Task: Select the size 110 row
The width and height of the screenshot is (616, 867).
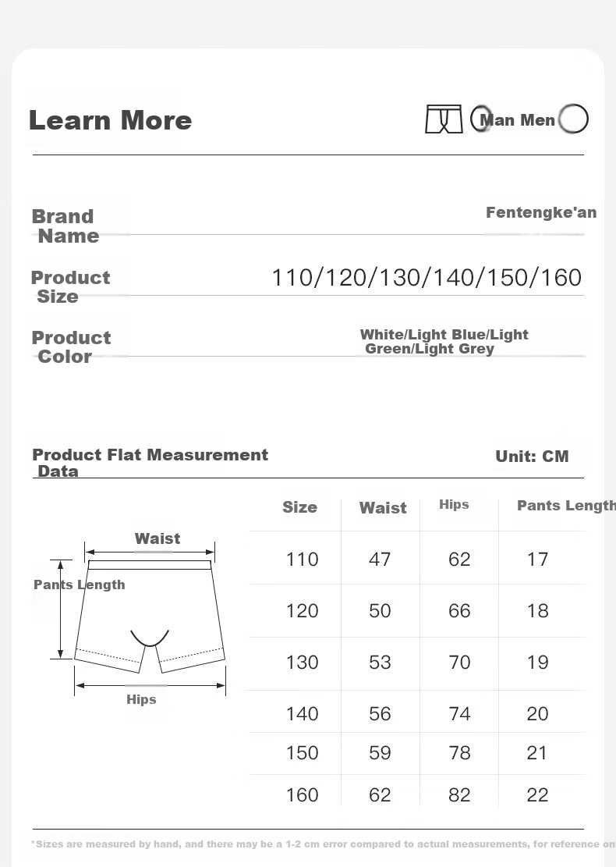Action: click(x=418, y=559)
